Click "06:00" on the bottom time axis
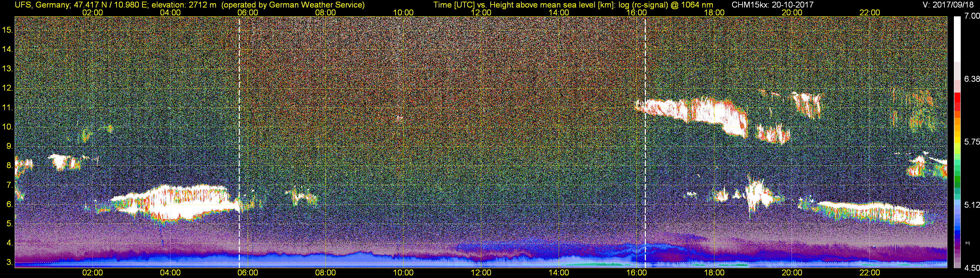 (248, 273)
